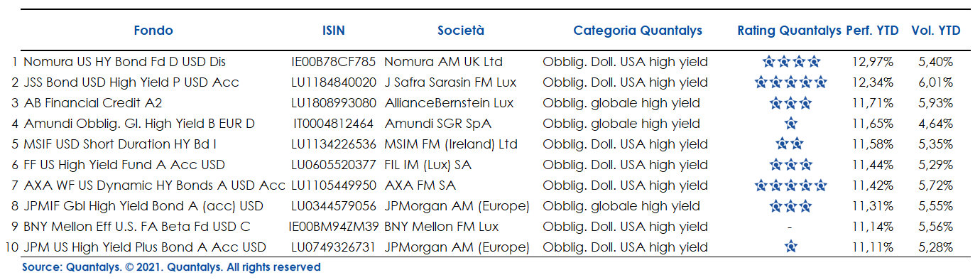The image size is (980, 280).
Task: Select the ISIN column header
Action: 333,31
